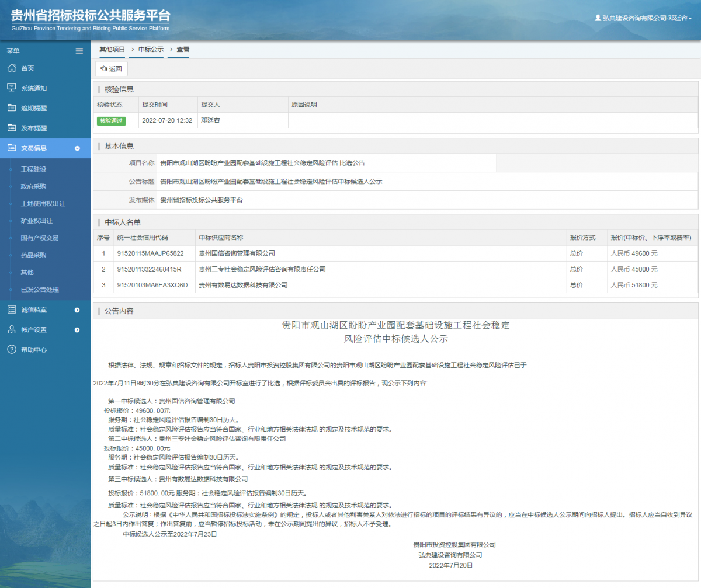Open 系统通知 in the sidebar
Viewport: 701px width, 588px height.
point(34,88)
